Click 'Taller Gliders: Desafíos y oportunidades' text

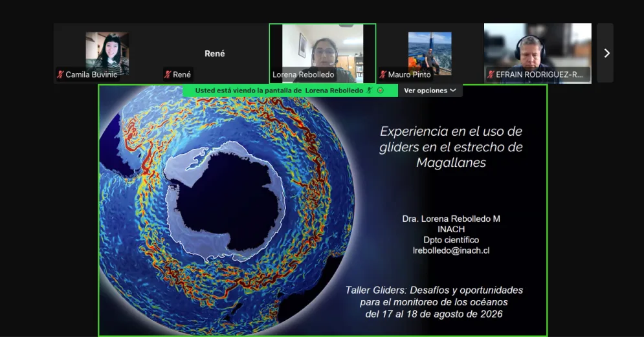[434, 290]
